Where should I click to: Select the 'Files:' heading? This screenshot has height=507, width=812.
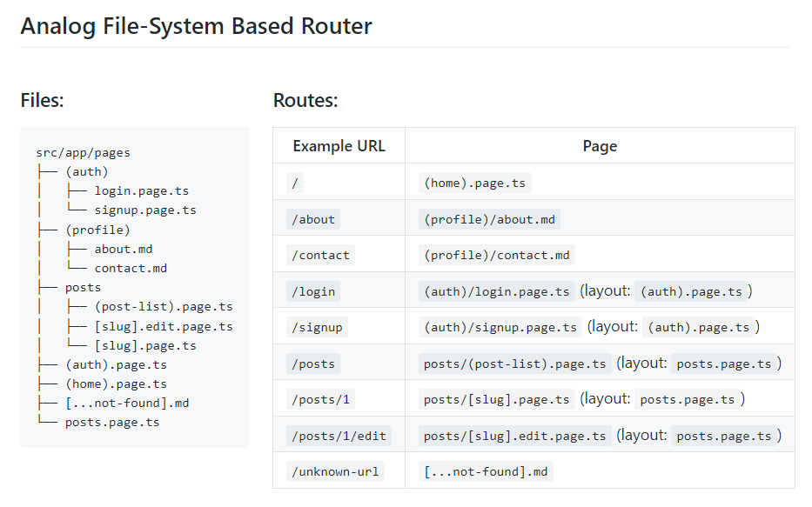click(42, 100)
